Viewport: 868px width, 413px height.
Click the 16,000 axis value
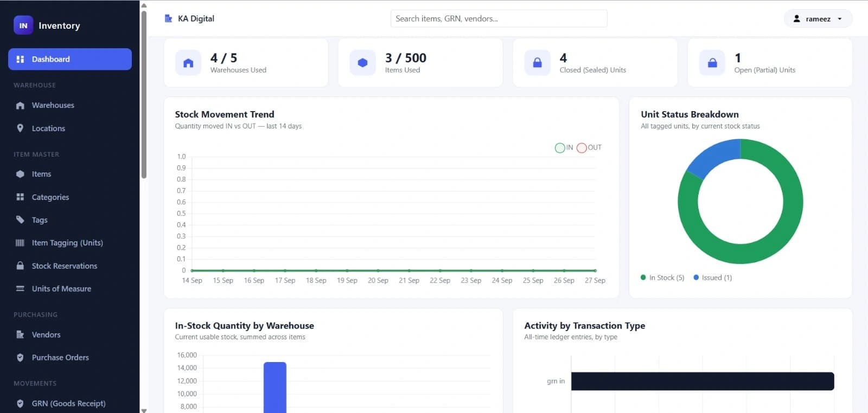click(187, 356)
